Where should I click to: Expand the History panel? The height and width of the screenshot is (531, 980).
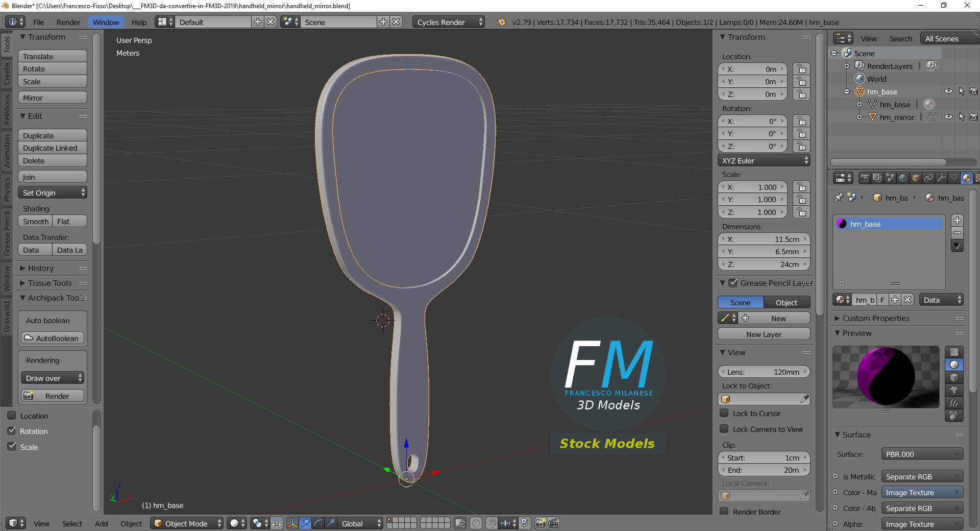41,268
